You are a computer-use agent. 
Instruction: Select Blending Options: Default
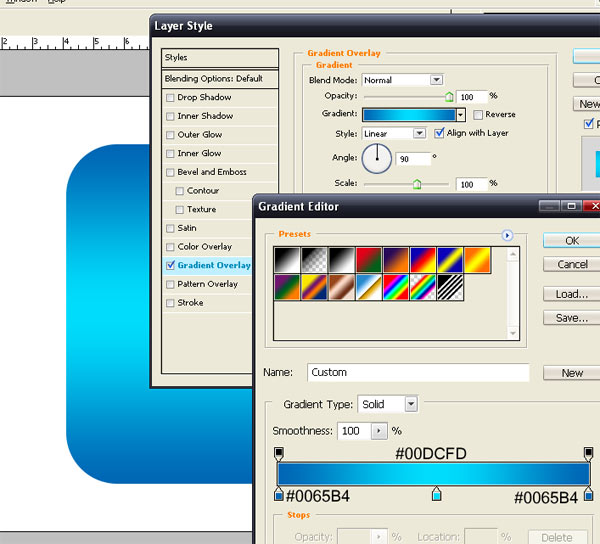tap(220, 79)
